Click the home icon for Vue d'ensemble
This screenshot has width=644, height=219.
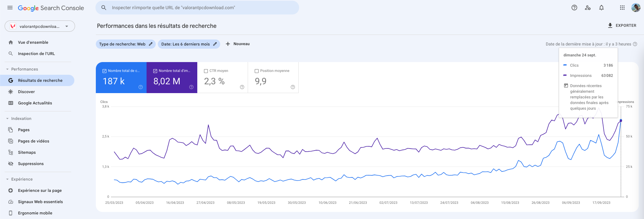pos(11,42)
